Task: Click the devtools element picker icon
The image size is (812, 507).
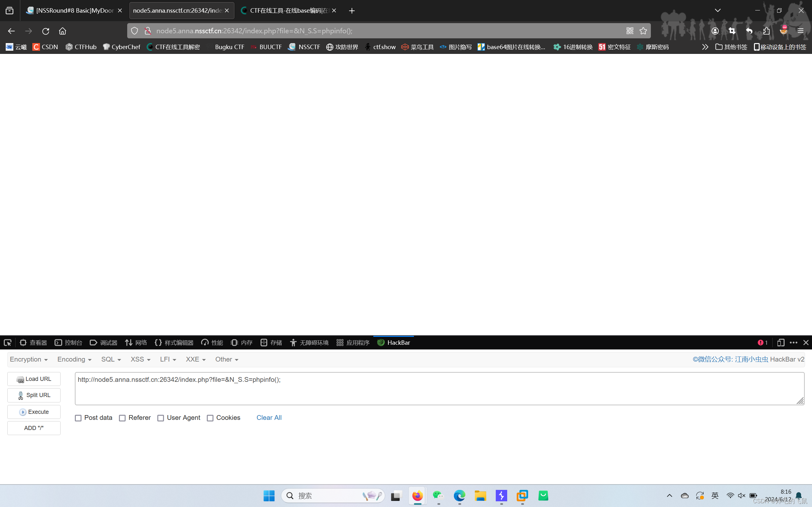Action: pos(7,342)
